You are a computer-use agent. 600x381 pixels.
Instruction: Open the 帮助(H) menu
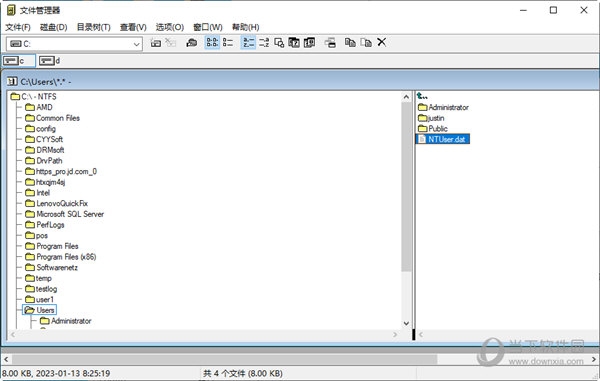[x=246, y=27]
